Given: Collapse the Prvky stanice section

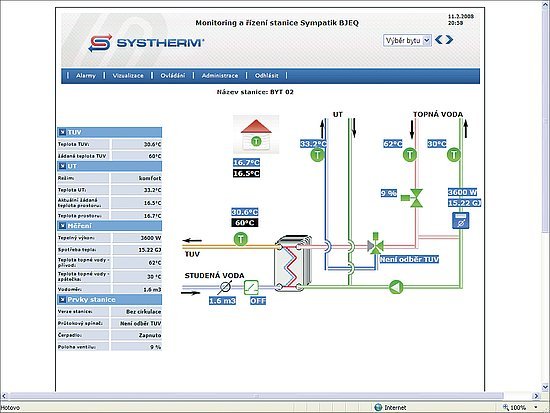Looking at the screenshot, I should click(x=62, y=299).
